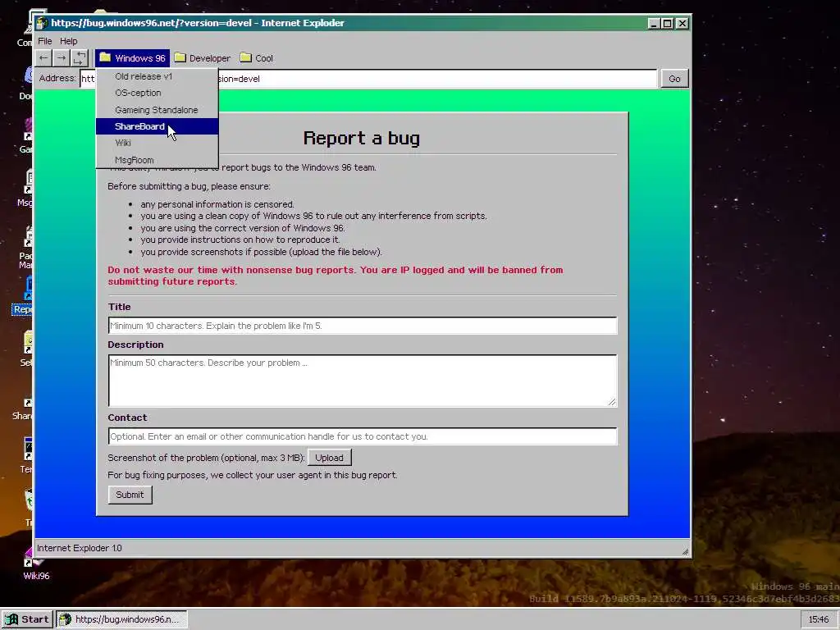Click the 'Report a bug' heading
Viewport: 840px width, 630px height.
coord(362,138)
